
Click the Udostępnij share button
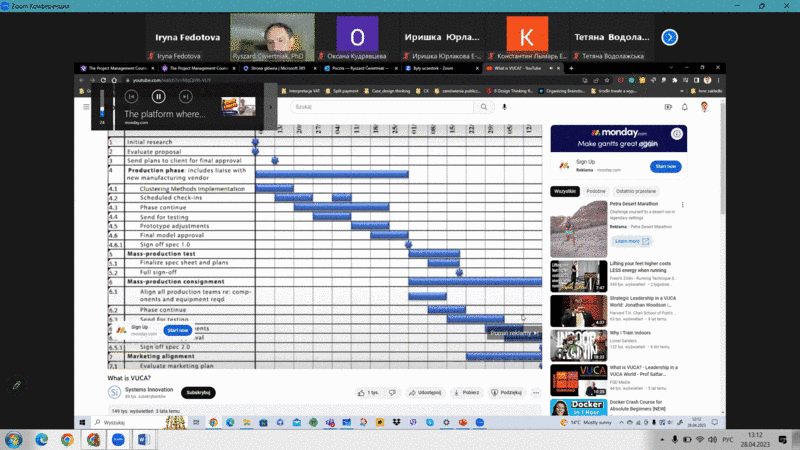coord(426,393)
